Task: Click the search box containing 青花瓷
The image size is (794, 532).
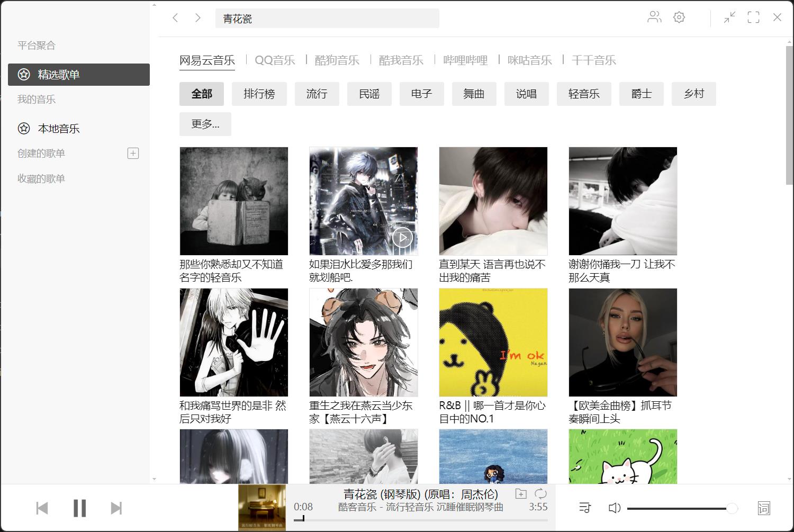Action: pyautogui.click(x=327, y=19)
